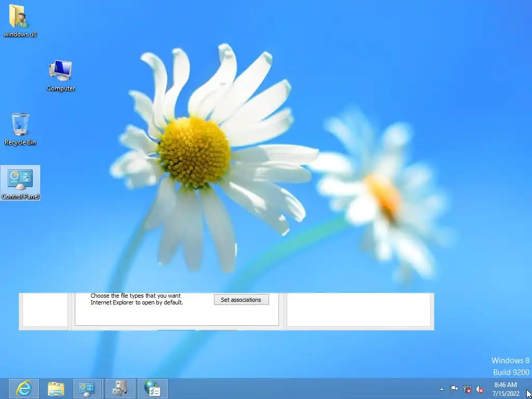Select the Control Panel desktop icon
The height and width of the screenshot is (399, 532).
[x=20, y=183]
